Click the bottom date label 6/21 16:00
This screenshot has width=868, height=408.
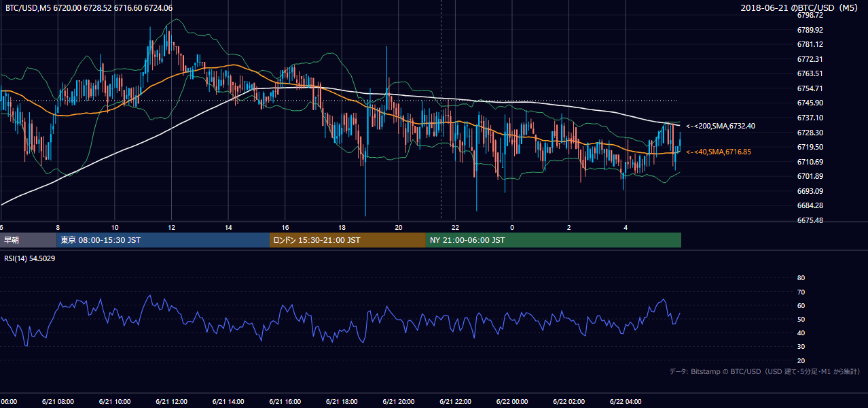tap(285, 402)
